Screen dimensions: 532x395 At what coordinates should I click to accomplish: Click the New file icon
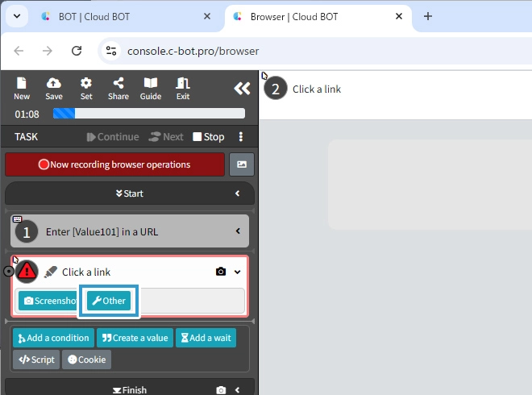pos(22,88)
